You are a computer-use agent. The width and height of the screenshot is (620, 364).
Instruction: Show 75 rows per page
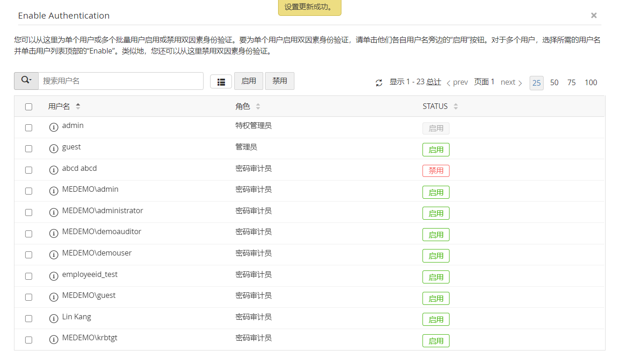click(572, 82)
